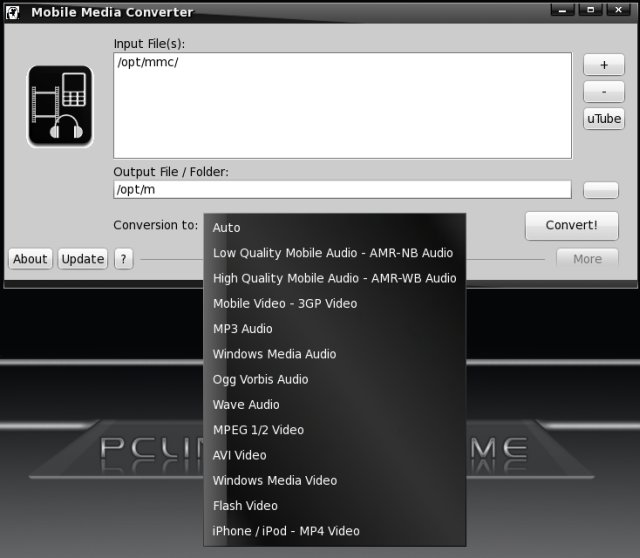Remove input file with minus button
The image size is (640, 558).
click(604, 92)
